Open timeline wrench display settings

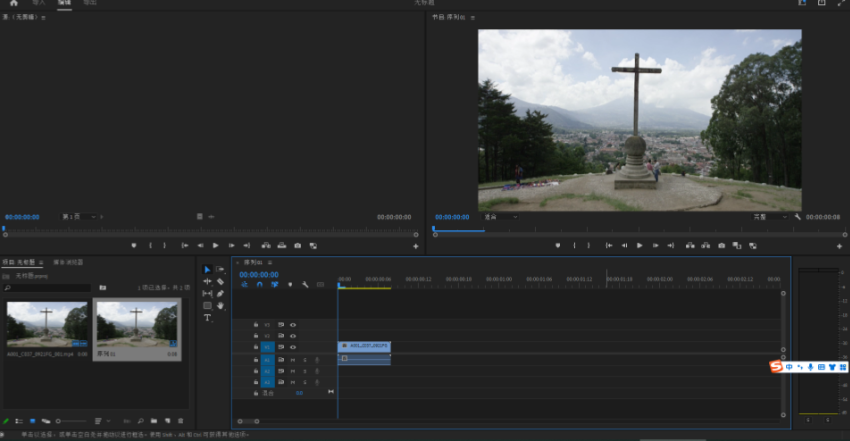pyautogui.click(x=305, y=285)
